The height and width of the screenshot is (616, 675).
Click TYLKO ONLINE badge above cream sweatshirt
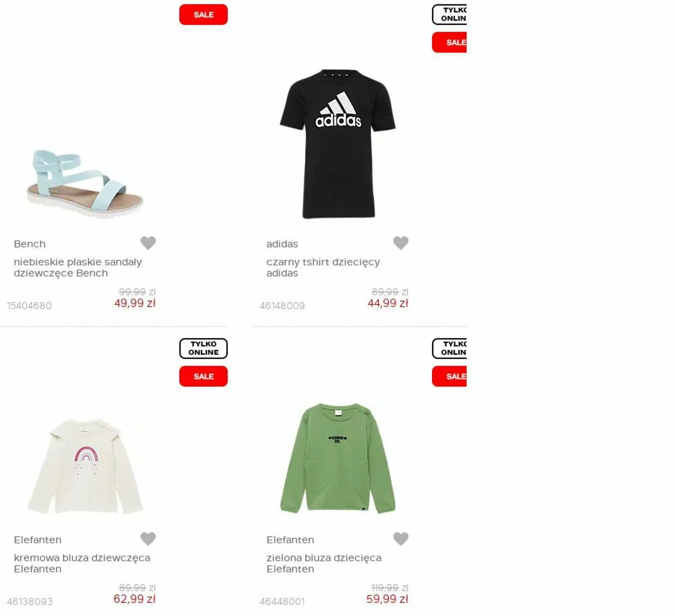[x=204, y=349]
